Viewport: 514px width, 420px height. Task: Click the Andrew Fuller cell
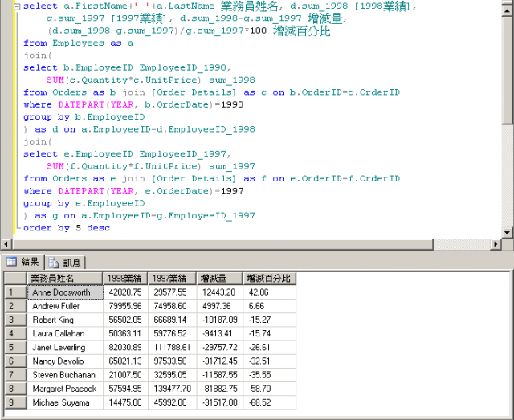tap(65, 306)
